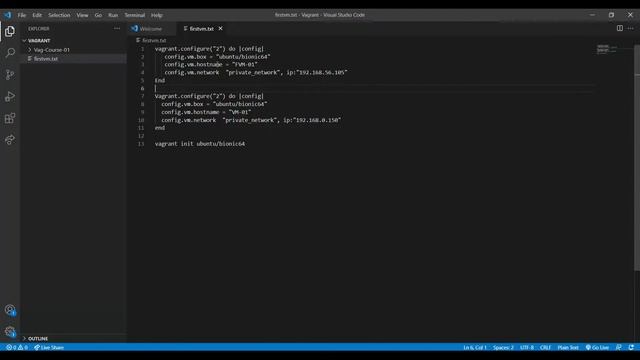Click the 'End' text on line 5
Image resolution: width=640 pixels, height=360 pixels.
tap(160, 80)
